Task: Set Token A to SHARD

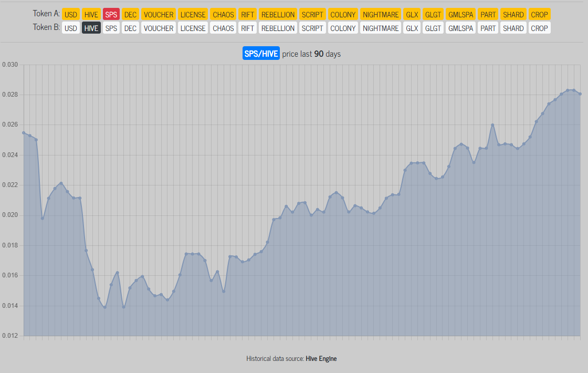Action: coord(513,14)
